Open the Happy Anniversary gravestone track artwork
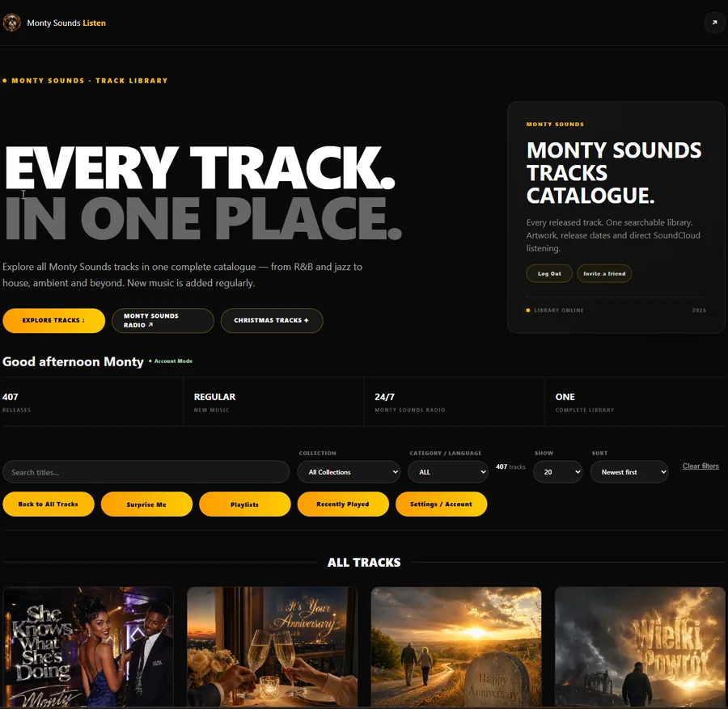 pyautogui.click(x=456, y=647)
